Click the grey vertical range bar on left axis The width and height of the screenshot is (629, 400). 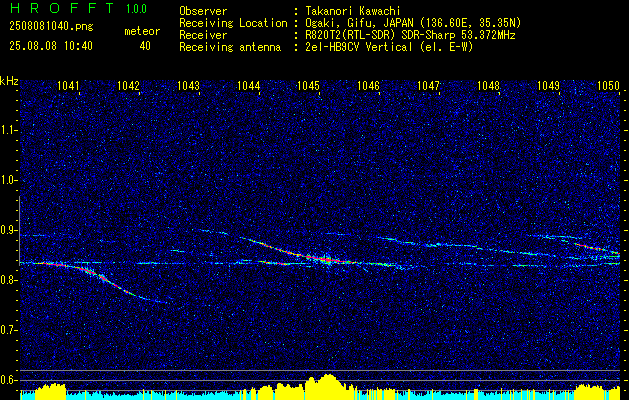[20, 231]
